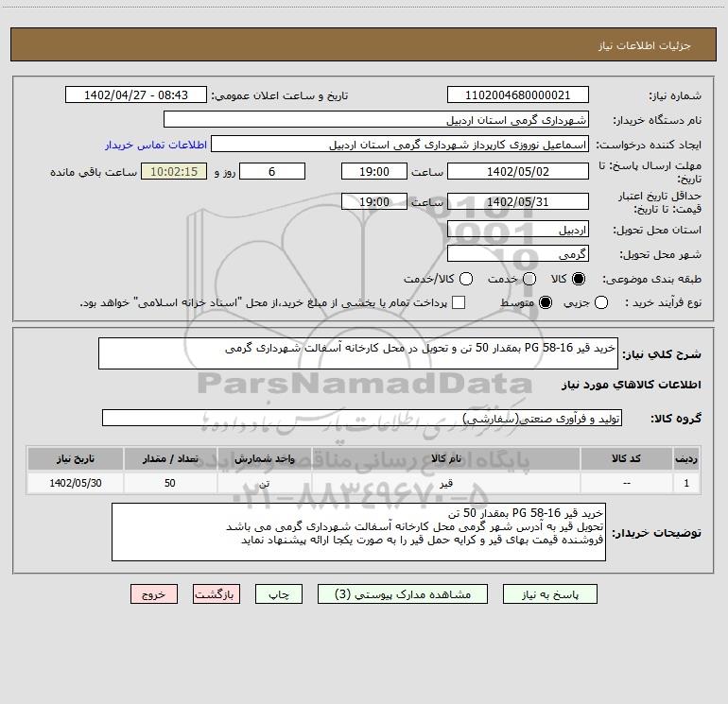
Task: Click the کد کالا column header
Action: pyautogui.click(x=626, y=458)
